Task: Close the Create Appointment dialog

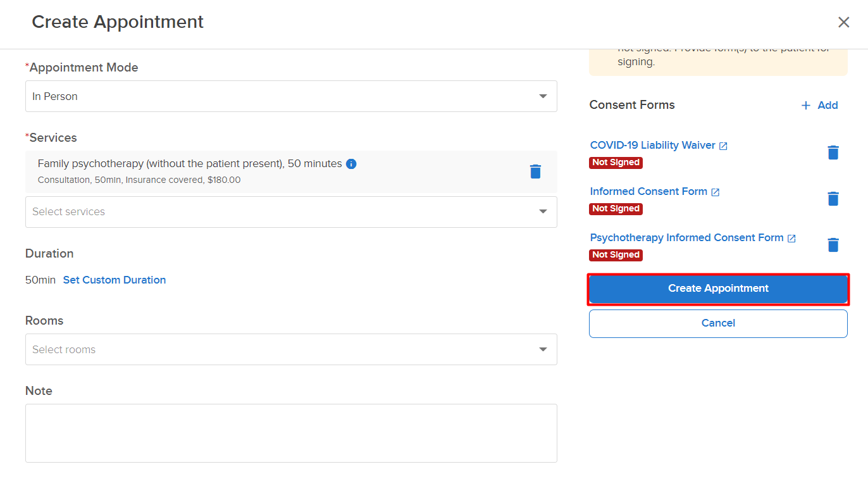Action: pyautogui.click(x=843, y=22)
